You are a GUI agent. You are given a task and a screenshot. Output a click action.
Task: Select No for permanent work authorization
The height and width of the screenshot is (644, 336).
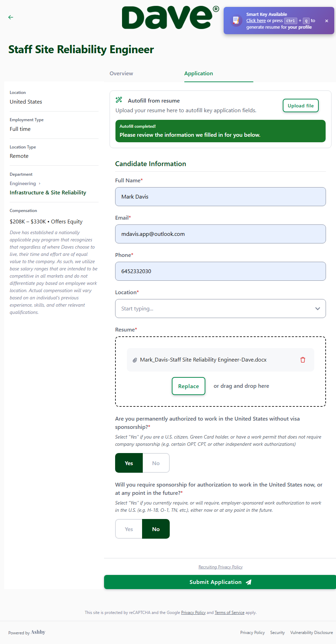coord(156,463)
